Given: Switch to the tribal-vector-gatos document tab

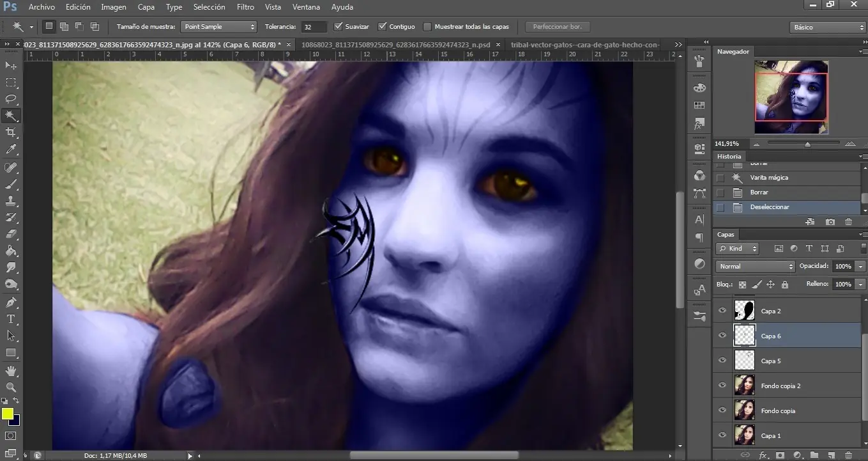Looking at the screenshot, I should point(585,45).
